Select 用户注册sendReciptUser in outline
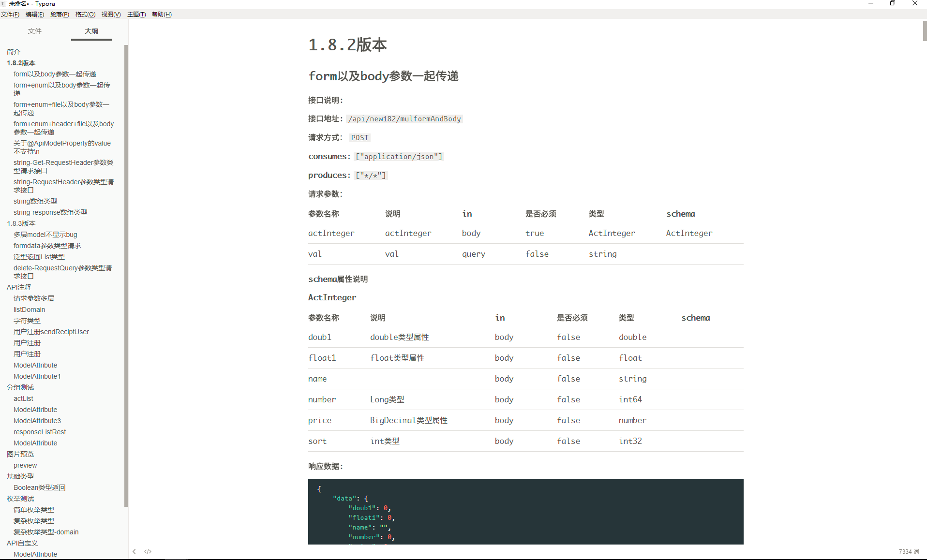927x560 pixels. 51,332
